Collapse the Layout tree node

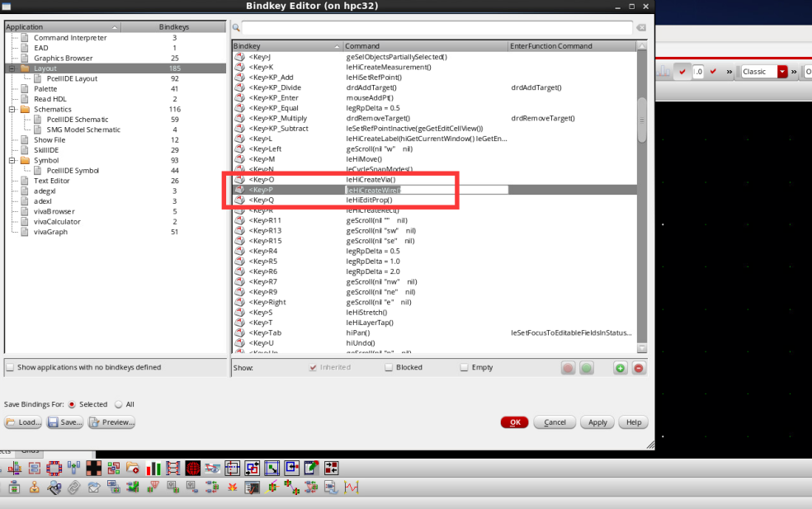point(12,68)
